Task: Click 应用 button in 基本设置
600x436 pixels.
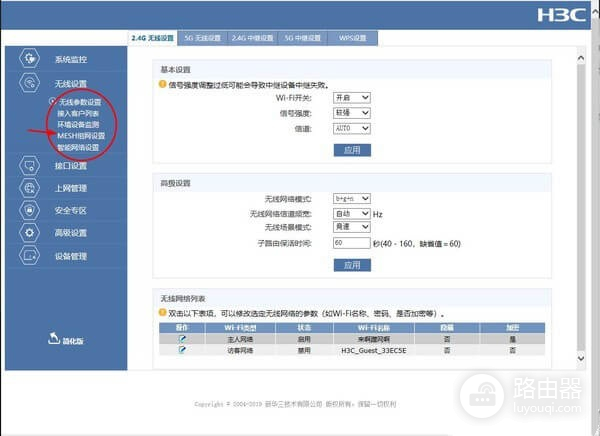Action: [351, 150]
